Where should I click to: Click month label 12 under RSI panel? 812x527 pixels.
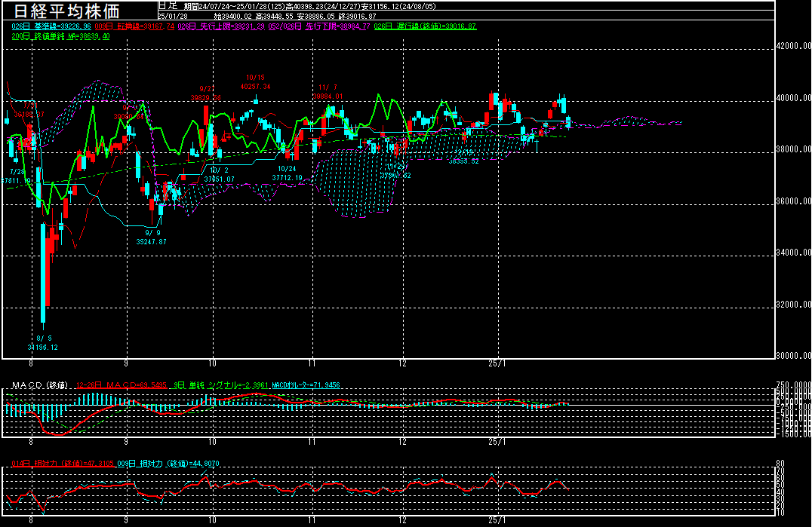tap(403, 521)
